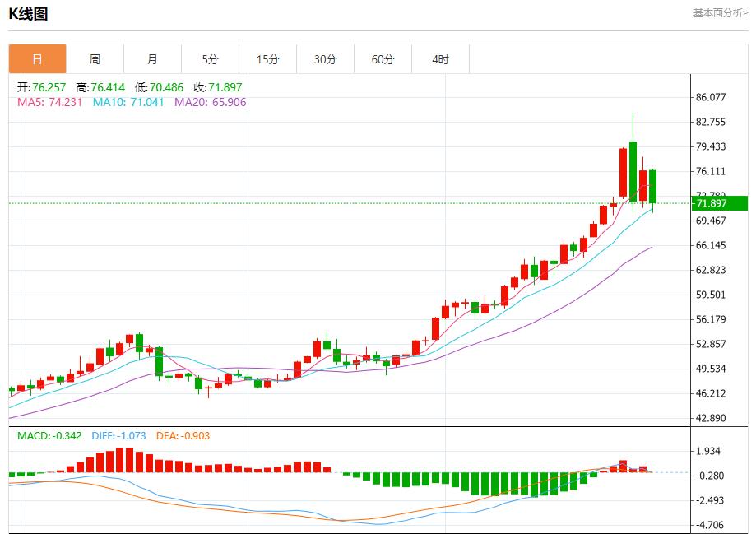Select the 日 daily chart tab
This screenshot has width=756, height=534.
click(x=37, y=59)
